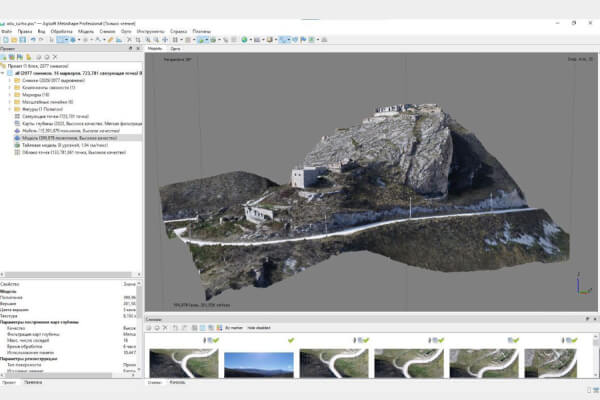The width and height of the screenshot is (600, 400).
Task: Click the Redo arrow icon
Action: [x=41, y=40]
